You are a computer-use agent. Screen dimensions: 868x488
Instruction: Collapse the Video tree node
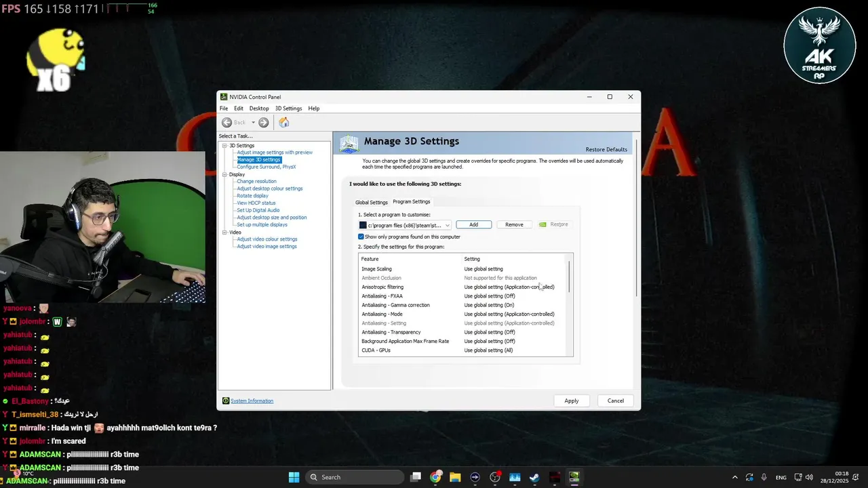pos(225,232)
